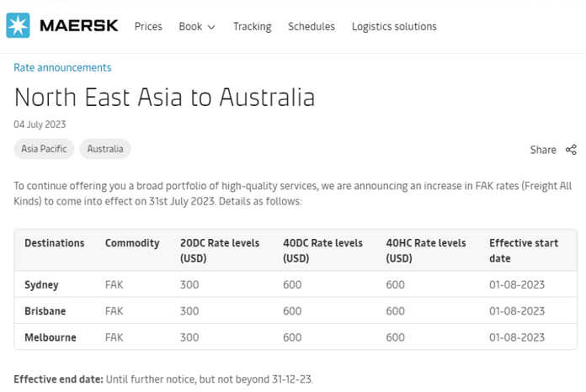Select the Australia tag chip
586x392 pixels.
click(x=105, y=149)
